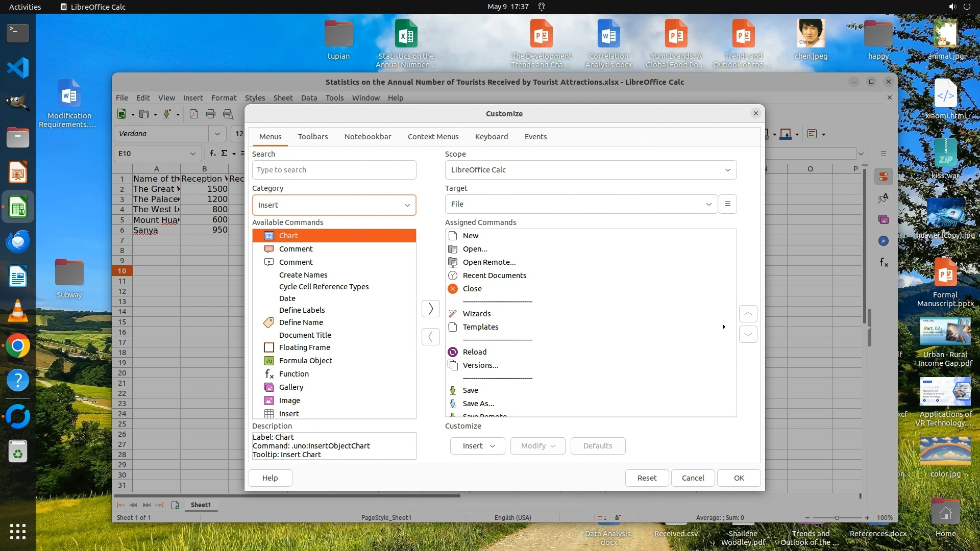The height and width of the screenshot is (551, 980).
Task: Switch to the Toolbars tab
Action: [312, 137]
